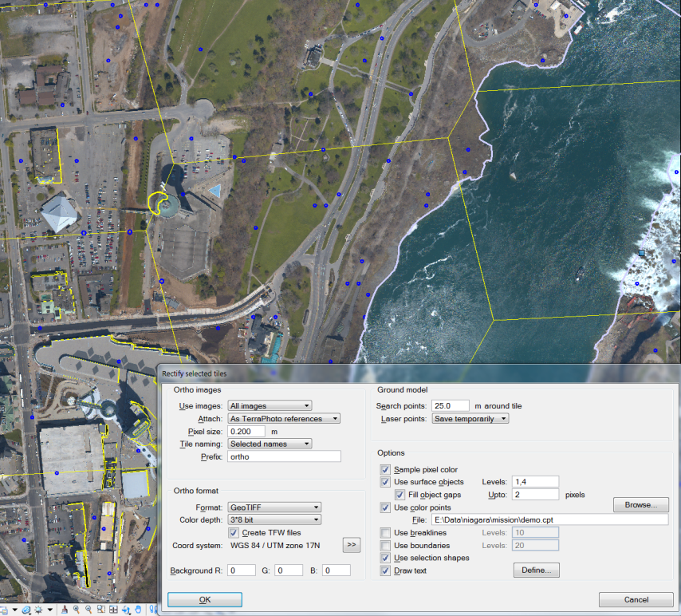Select the Pan View hand tool
Image resolution: width=681 pixels, height=616 pixels.
click(x=138, y=610)
